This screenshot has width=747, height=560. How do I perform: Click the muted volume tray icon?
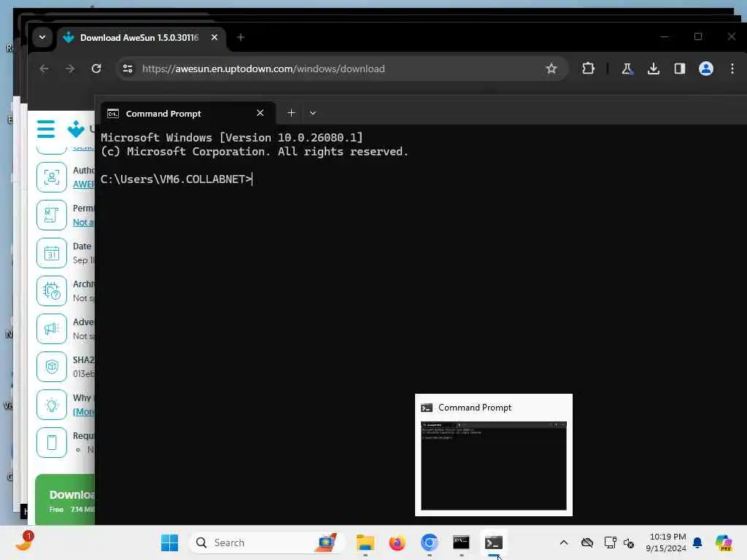click(x=629, y=542)
